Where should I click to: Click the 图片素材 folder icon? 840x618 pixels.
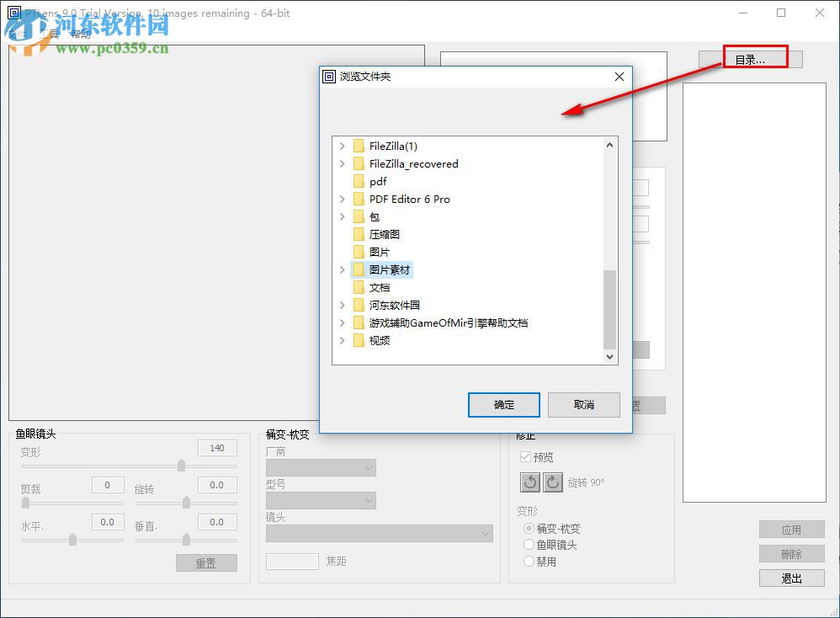click(x=359, y=269)
